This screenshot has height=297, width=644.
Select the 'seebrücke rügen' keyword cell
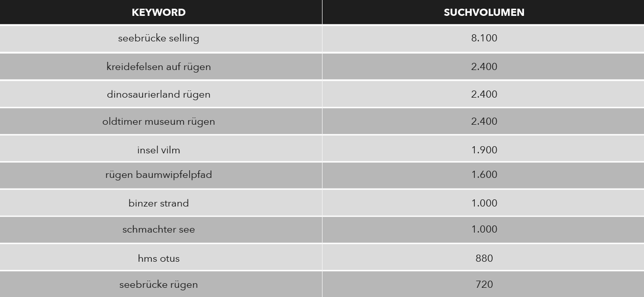tap(161, 284)
